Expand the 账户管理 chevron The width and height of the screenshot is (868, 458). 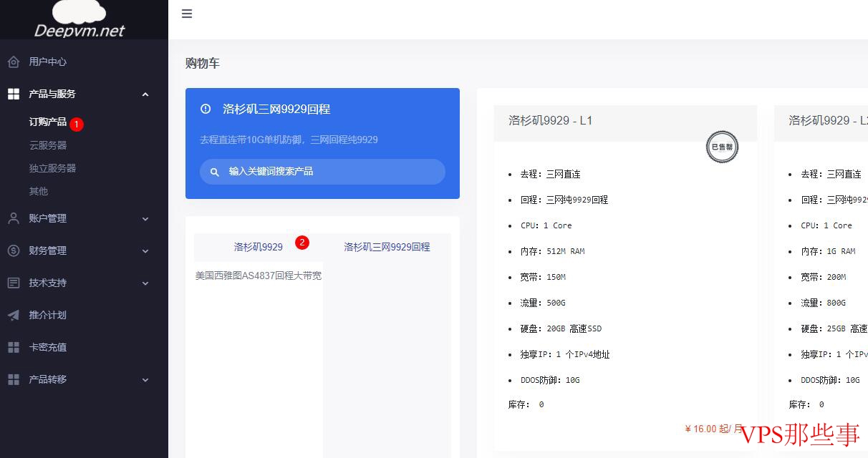pos(145,218)
